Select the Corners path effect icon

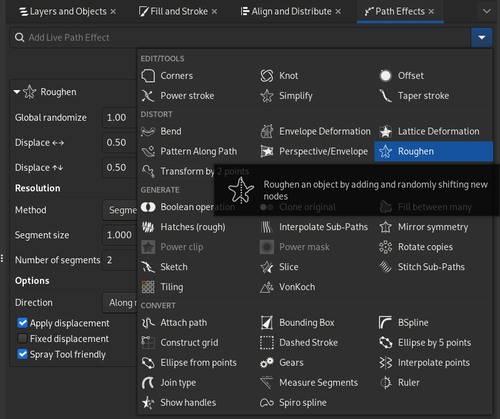[x=148, y=76]
